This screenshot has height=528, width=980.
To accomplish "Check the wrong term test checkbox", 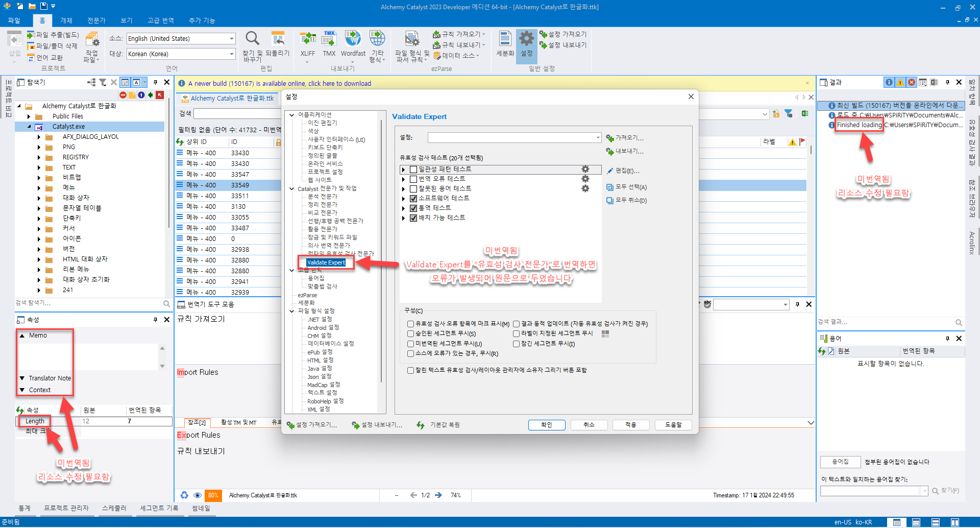I will coord(413,189).
